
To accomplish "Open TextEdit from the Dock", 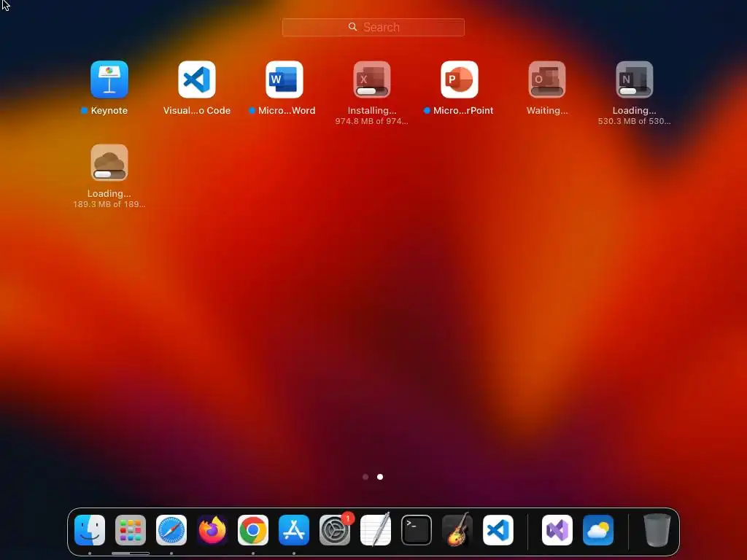I will 376,530.
